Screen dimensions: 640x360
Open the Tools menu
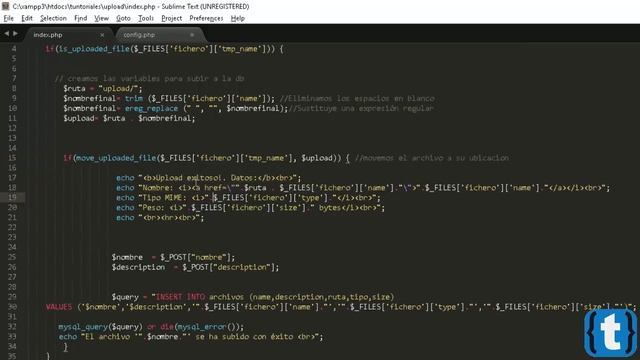pyautogui.click(x=146, y=18)
